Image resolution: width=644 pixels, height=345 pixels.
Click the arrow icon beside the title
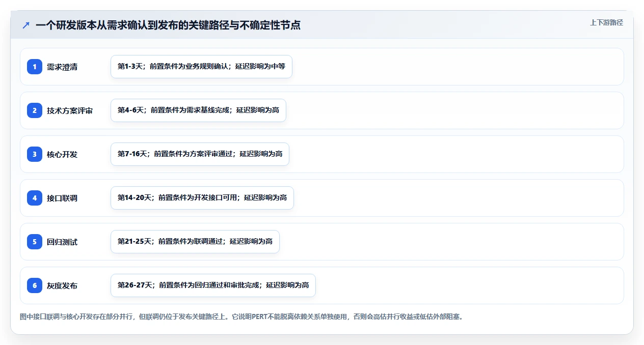(x=26, y=25)
